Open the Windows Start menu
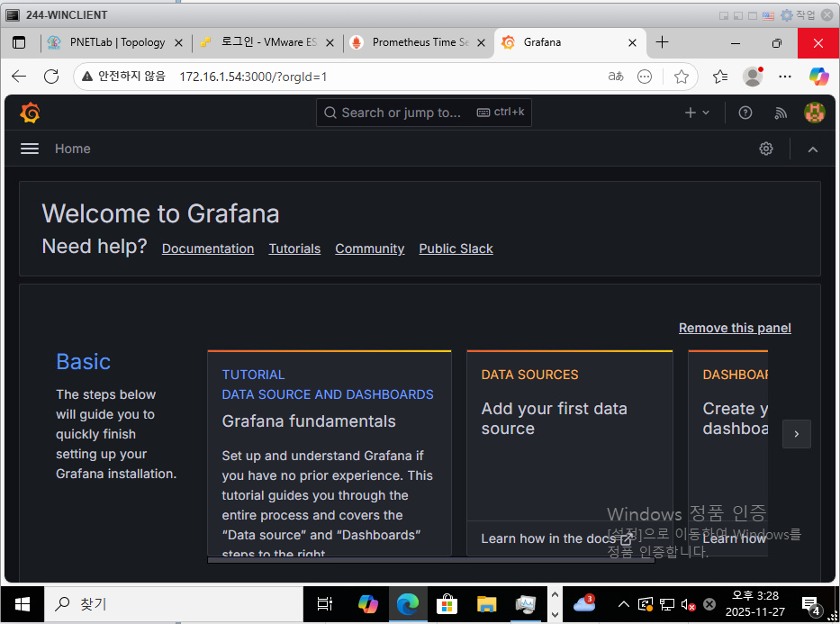The image size is (840, 624). click(x=22, y=604)
